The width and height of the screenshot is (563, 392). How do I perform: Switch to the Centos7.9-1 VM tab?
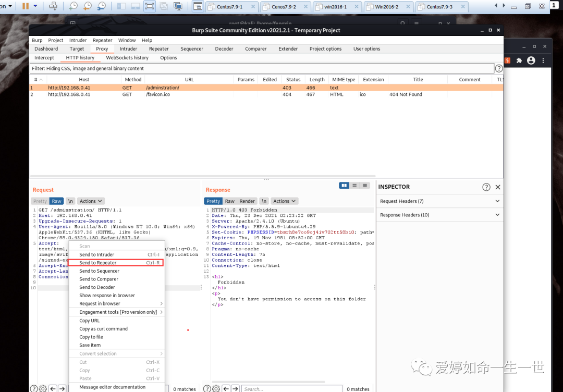[229, 7]
